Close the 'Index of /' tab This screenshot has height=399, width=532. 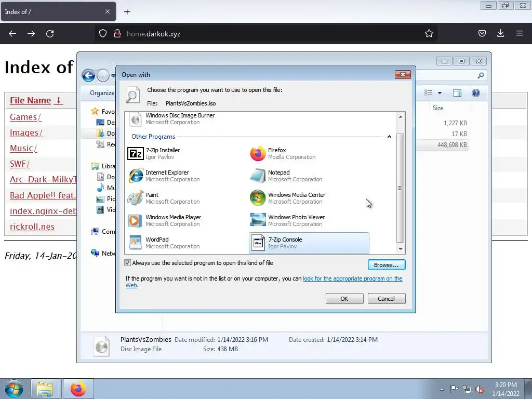[x=107, y=11]
